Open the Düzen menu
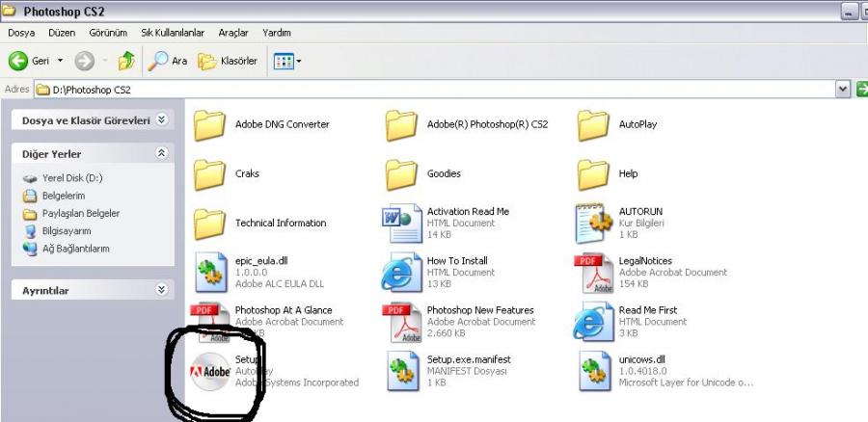 coord(62,33)
